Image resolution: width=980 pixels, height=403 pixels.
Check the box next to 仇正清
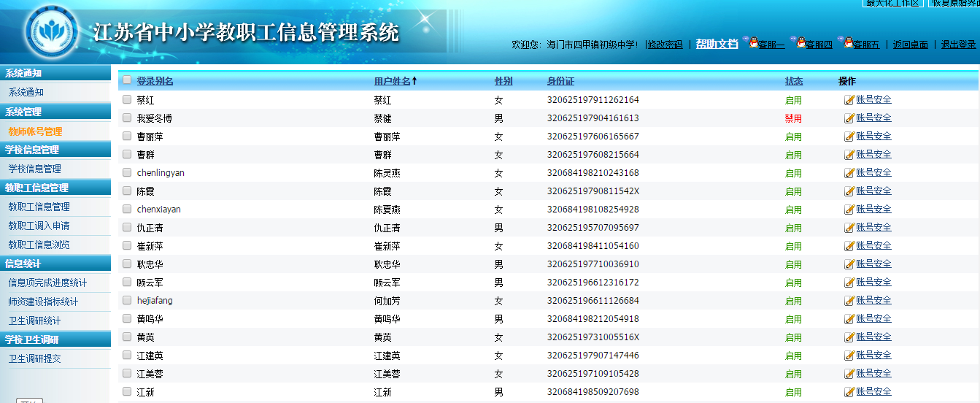[127, 227]
